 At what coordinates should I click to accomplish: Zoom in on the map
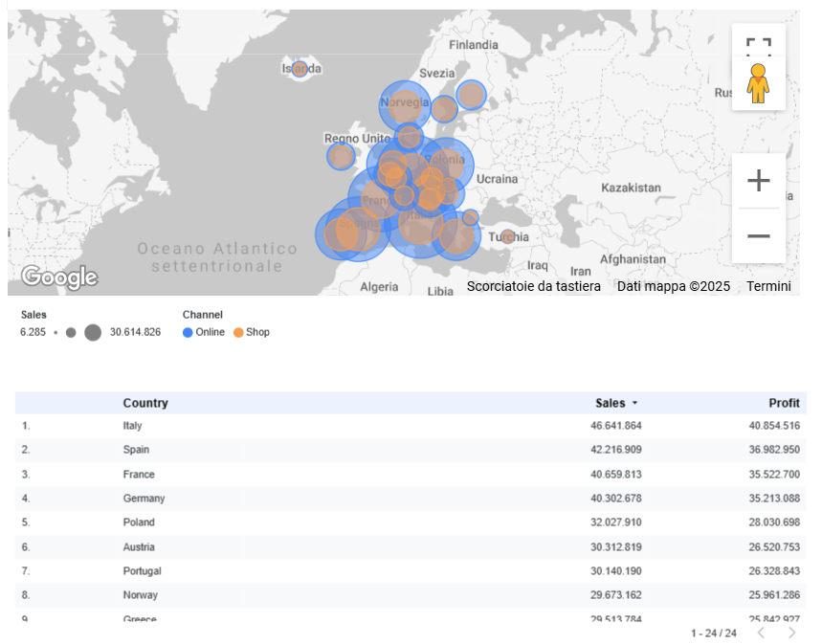coord(758,181)
